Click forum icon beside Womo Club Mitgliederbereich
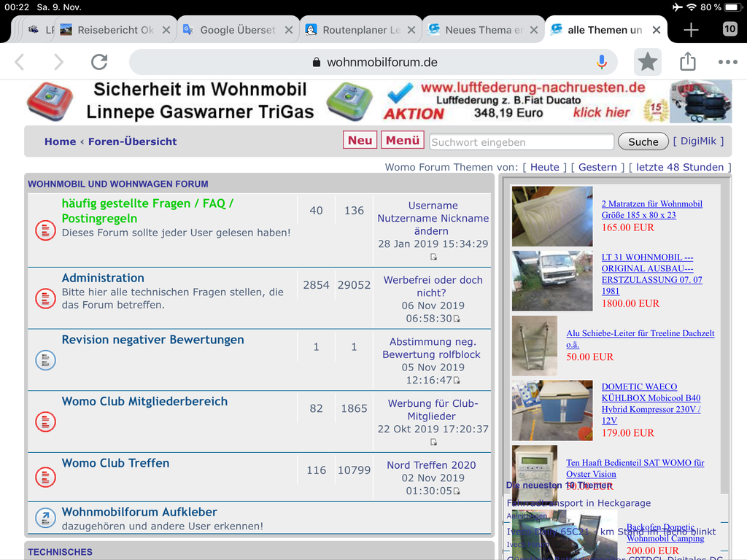 (x=46, y=422)
